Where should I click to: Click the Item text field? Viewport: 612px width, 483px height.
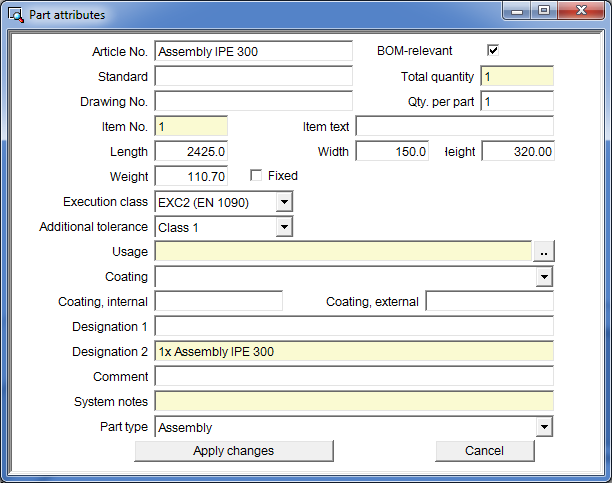tap(454, 126)
